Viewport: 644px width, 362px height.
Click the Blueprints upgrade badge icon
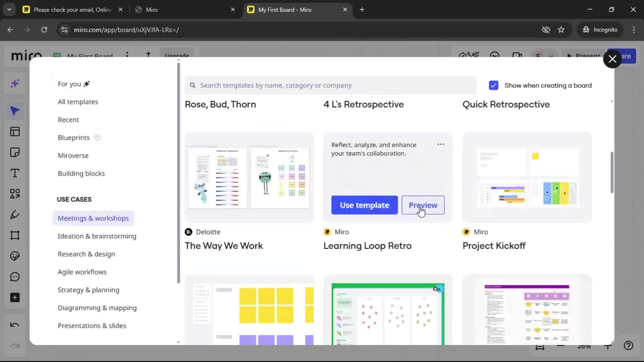(x=98, y=138)
